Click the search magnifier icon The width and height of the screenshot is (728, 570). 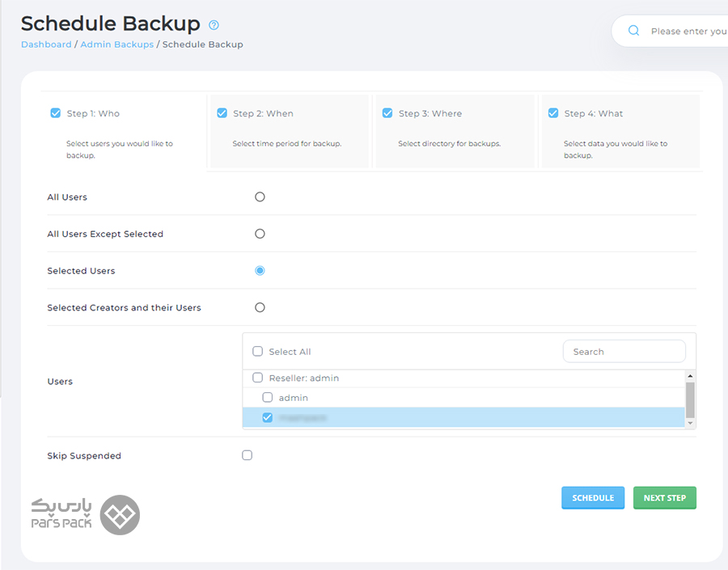click(633, 31)
